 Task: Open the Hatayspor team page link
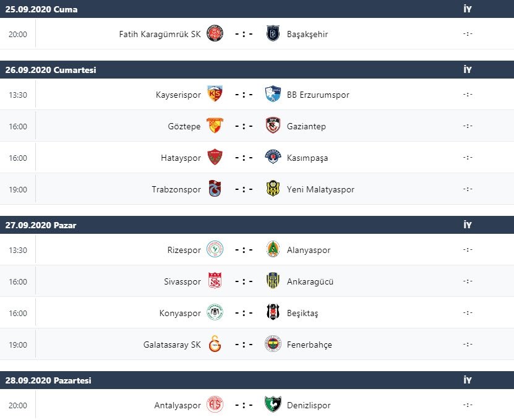point(181,157)
